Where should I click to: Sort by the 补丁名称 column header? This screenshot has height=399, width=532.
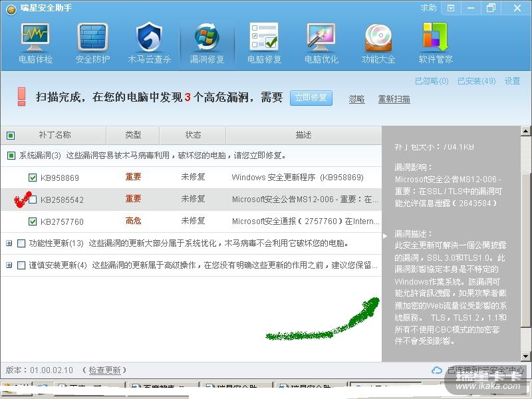coord(55,135)
